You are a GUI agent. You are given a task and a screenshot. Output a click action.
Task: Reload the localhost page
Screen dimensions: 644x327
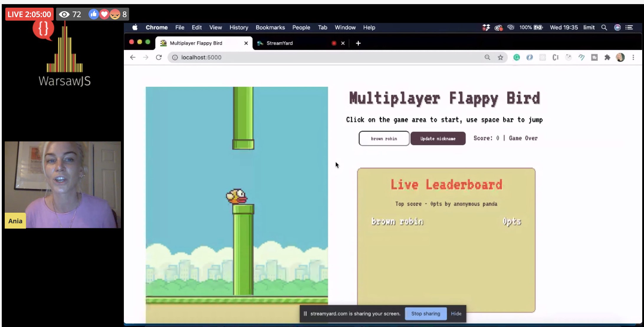click(x=159, y=57)
